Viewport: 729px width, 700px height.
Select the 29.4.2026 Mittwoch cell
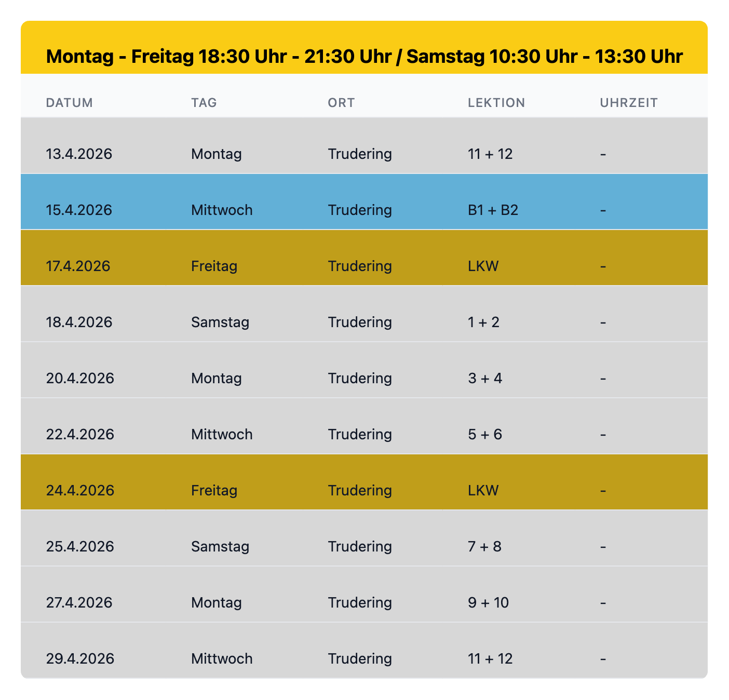[222, 659]
